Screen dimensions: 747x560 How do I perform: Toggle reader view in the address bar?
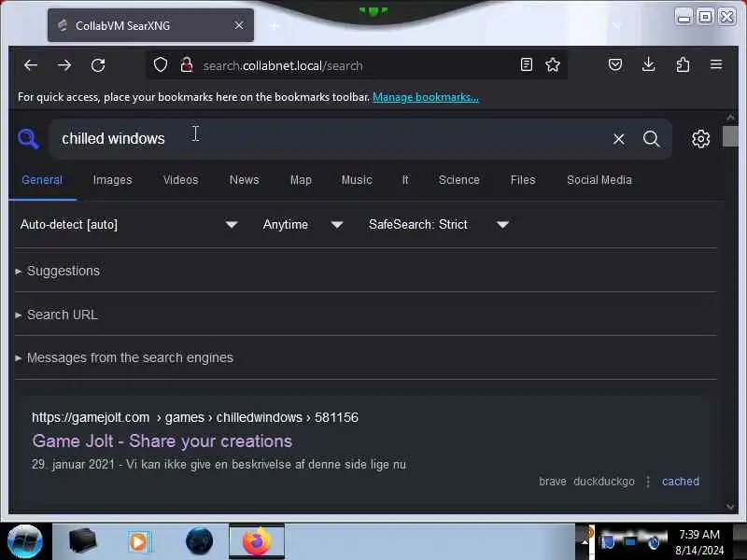(x=527, y=64)
